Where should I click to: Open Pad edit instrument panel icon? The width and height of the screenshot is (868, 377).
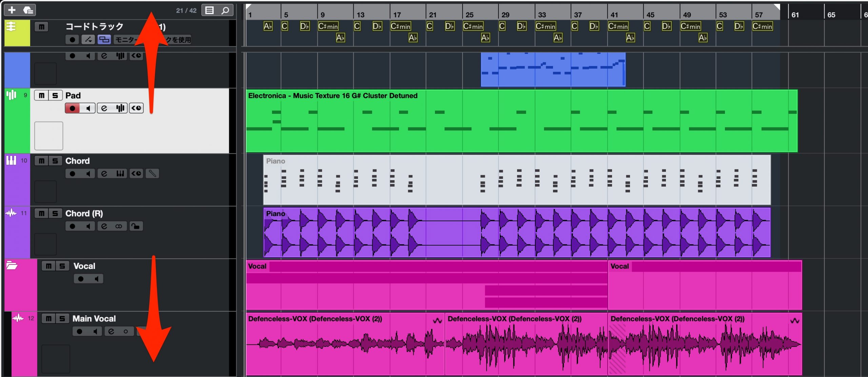120,108
